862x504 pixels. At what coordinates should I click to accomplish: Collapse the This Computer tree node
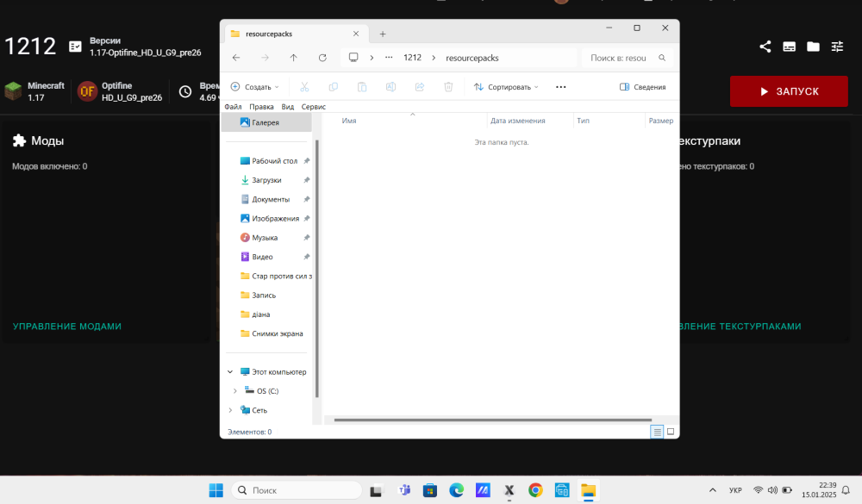pos(230,372)
